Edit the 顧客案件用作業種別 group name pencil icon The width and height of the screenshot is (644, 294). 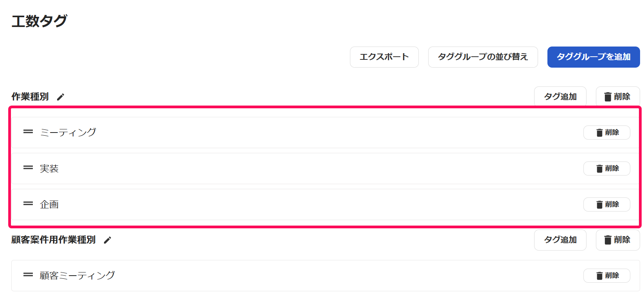108,240
